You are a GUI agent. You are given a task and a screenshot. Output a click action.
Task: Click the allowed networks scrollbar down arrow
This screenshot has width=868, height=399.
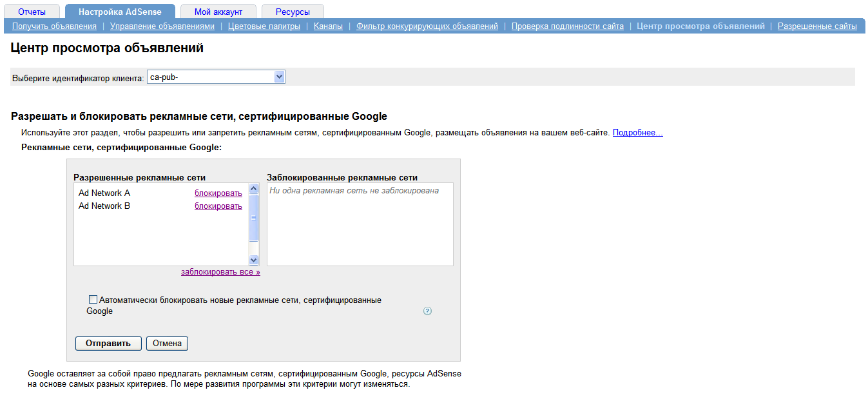253,260
